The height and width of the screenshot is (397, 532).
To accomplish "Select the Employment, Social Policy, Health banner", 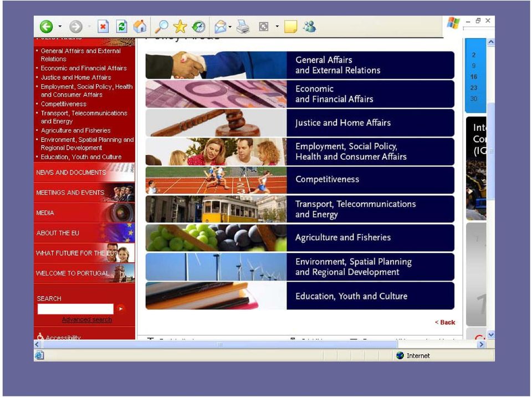I will 300,151.
